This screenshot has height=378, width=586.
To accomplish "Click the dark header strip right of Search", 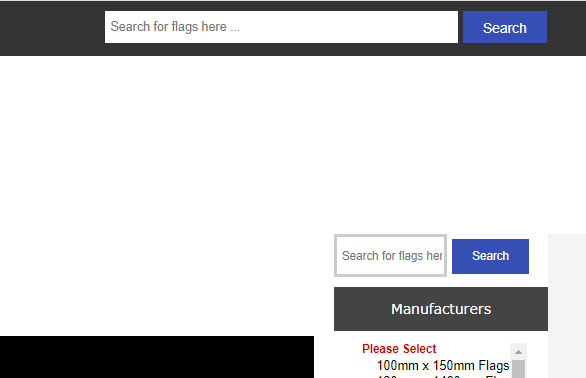I will point(566,28).
